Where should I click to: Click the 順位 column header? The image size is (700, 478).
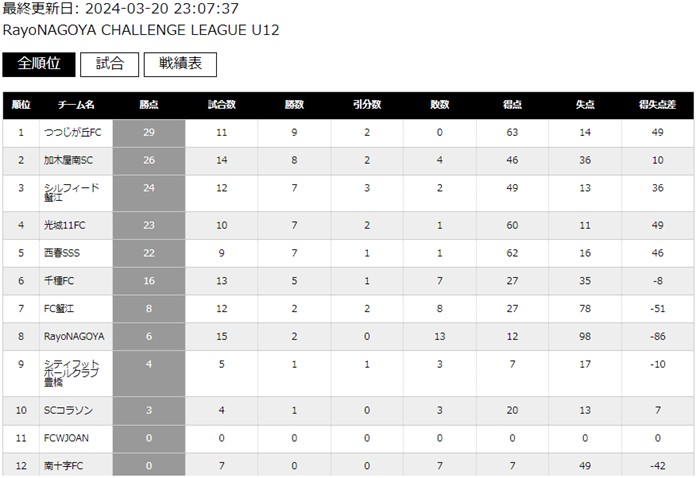(x=21, y=105)
